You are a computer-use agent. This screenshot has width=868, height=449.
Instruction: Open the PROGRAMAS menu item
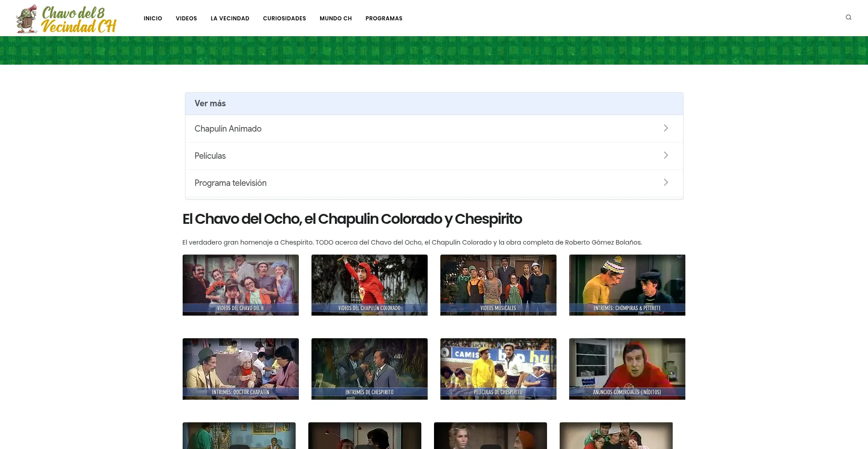click(x=384, y=19)
